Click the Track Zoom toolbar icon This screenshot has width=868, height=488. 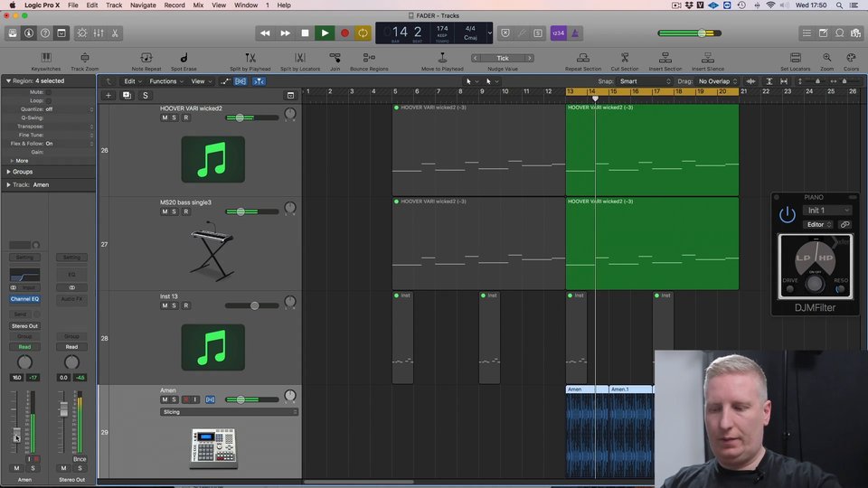click(x=85, y=58)
